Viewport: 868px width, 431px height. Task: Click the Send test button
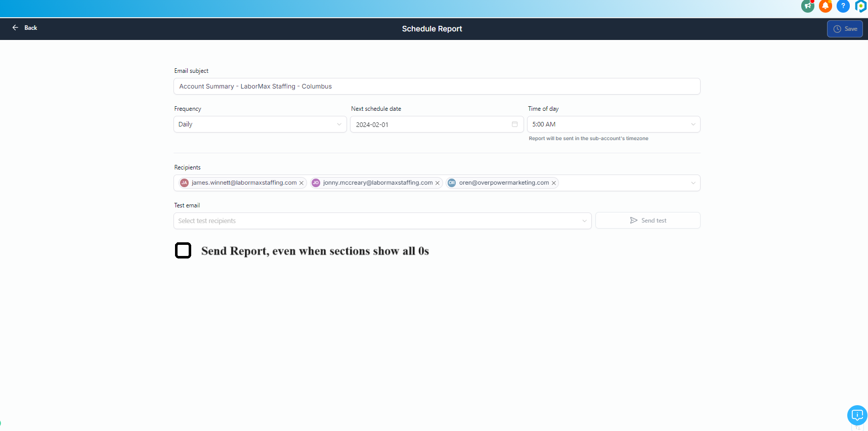[647, 221]
